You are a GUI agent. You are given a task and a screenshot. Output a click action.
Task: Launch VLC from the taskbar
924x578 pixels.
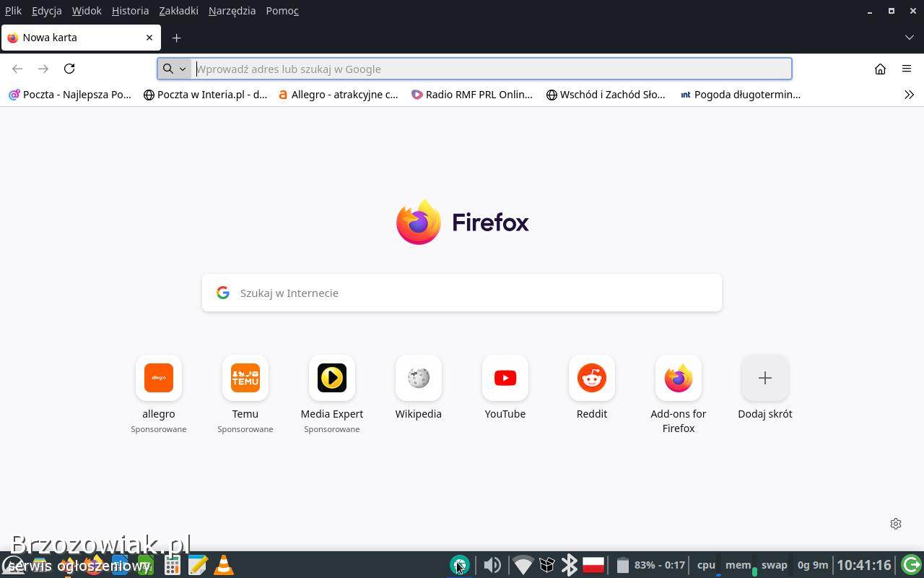(224, 565)
